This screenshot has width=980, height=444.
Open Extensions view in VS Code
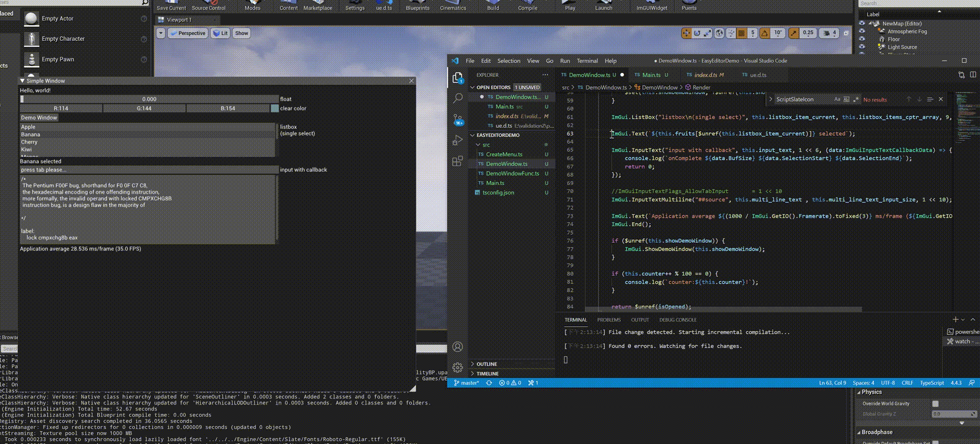[x=458, y=161]
